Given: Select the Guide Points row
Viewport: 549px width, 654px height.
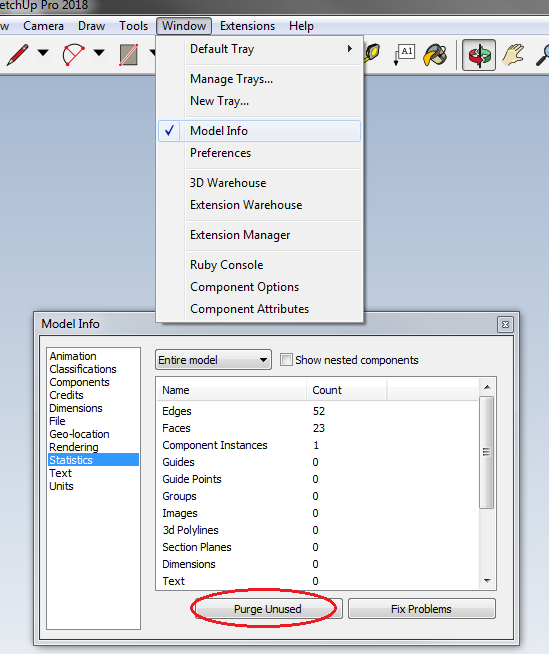Looking at the screenshot, I should (318, 479).
